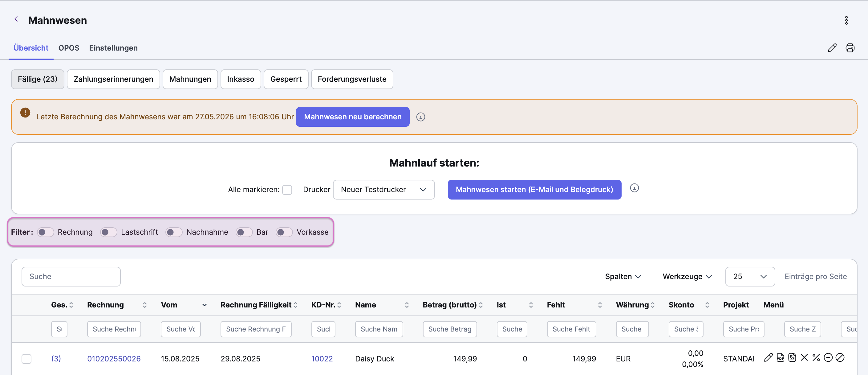868x375 pixels.
Task: Click the Suche Rechnung column filter field
Action: tap(114, 329)
